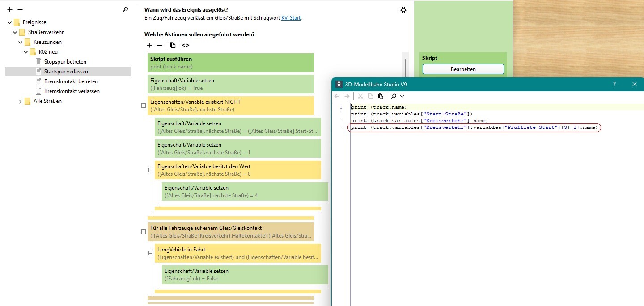Switch to the code view using the <> icon
The width and height of the screenshot is (644, 306).
[185, 45]
